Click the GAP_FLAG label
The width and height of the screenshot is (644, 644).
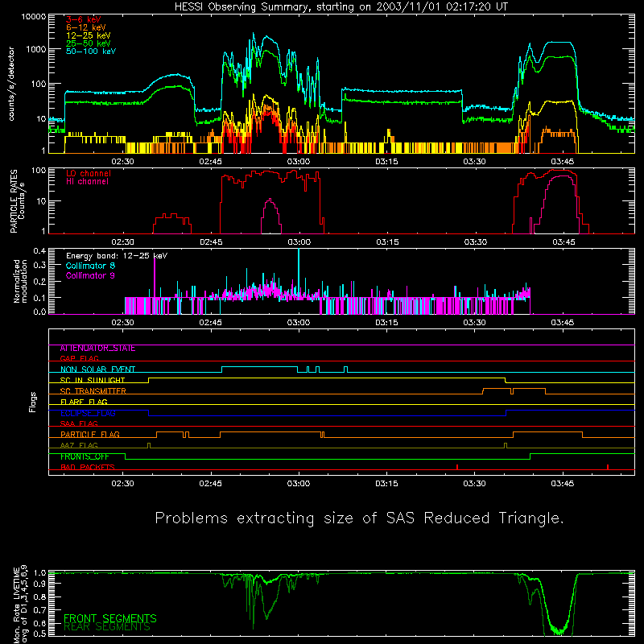[x=79, y=358]
